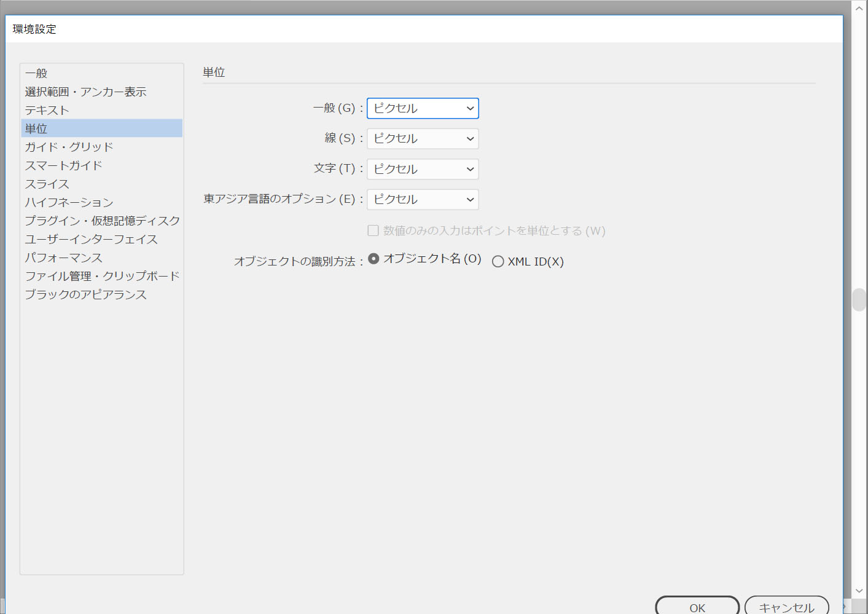Viewport: 868px width, 614px height.
Task: Open the 線 (S) units dropdown
Action: click(x=423, y=139)
